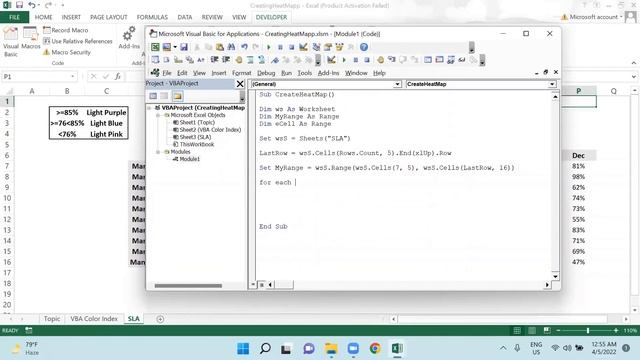The image size is (640, 360).
Task: Open the Tools menu in VBA editor
Action: click(304, 73)
